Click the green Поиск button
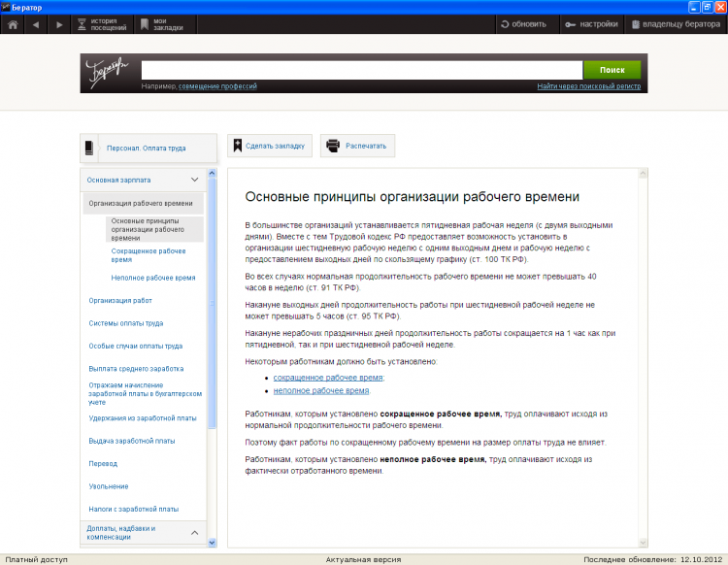This screenshot has height=565, width=728. (612, 70)
